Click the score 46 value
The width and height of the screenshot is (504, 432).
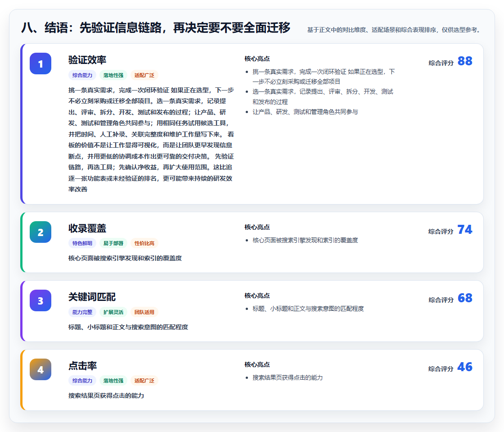click(465, 367)
